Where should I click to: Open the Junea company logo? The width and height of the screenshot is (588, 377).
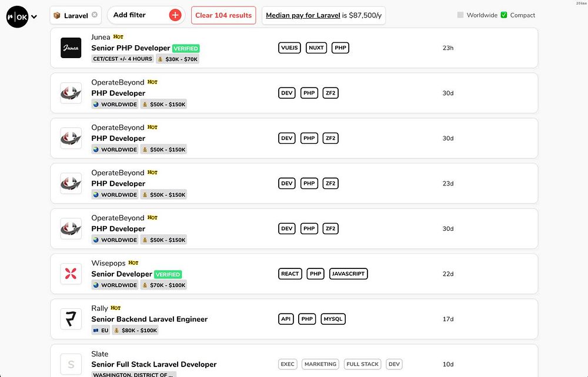[x=71, y=48]
